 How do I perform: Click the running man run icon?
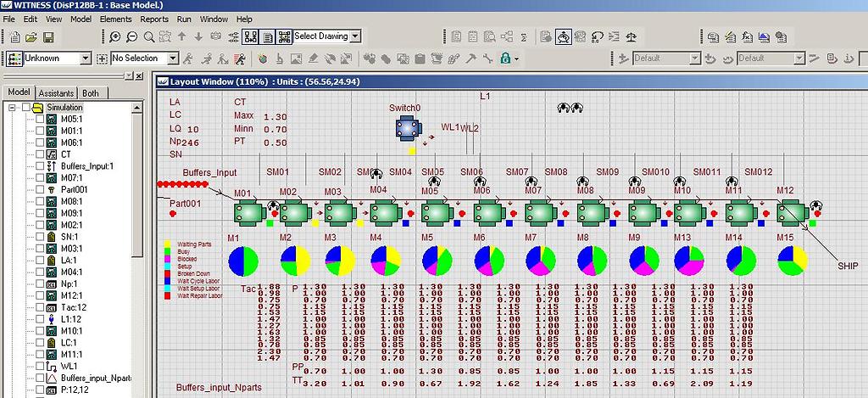coord(240,59)
